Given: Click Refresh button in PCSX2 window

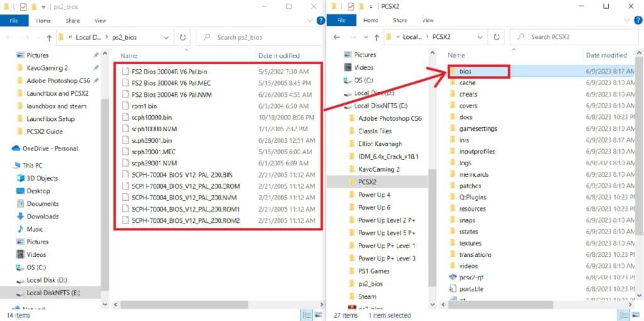Looking at the screenshot, I should point(497,37).
